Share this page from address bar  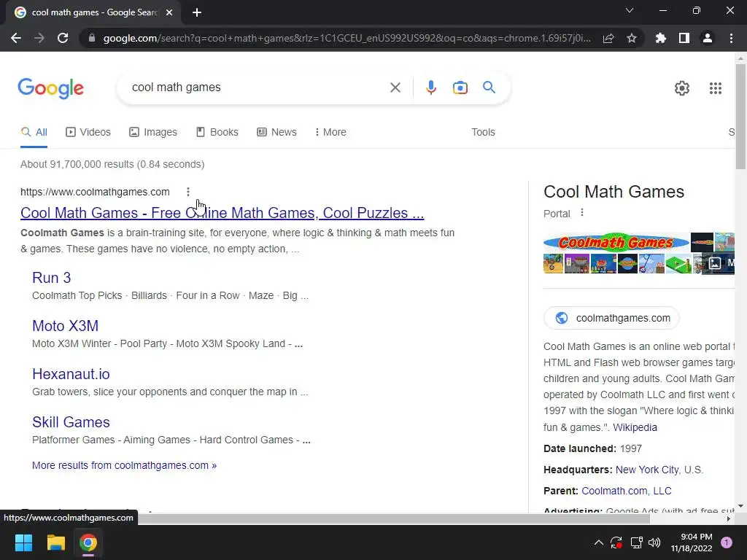point(608,38)
